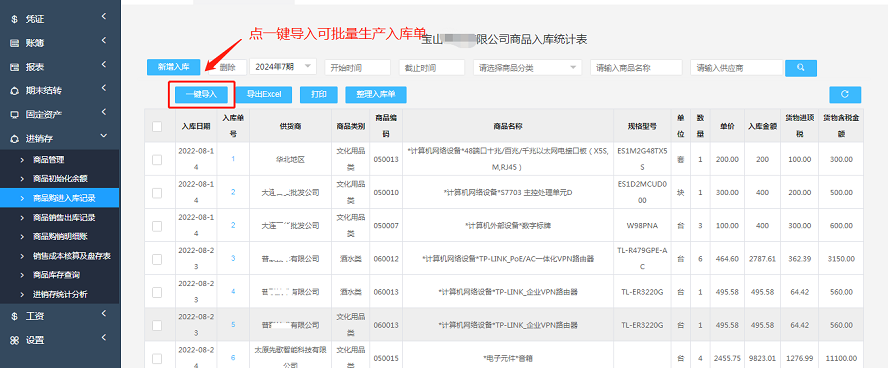Click the W98PNA specification cell
The height and width of the screenshot is (368, 888).
642,225
